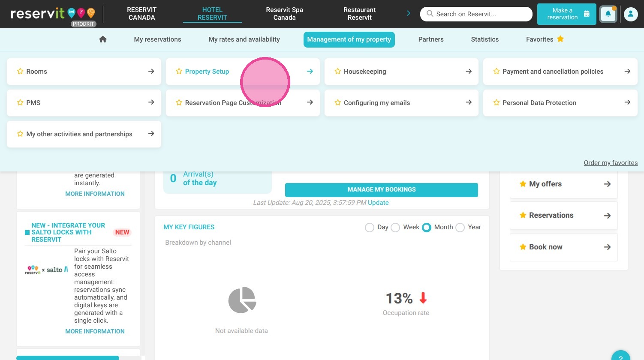Image resolution: width=644 pixels, height=360 pixels.
Task: Open the My rates and availability menu
Action: coord(244,39)
